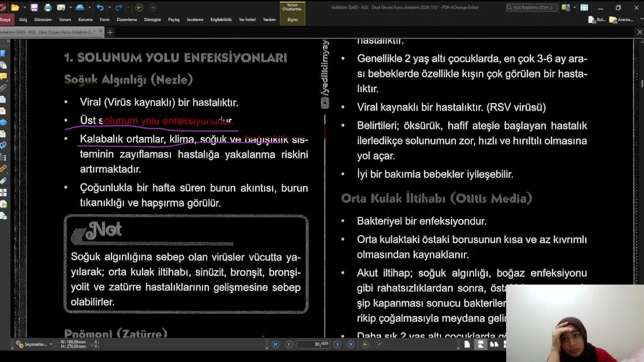Open the Giriş ribbon tab
Screen dimensions: 644x362
[x=23, y=20]
